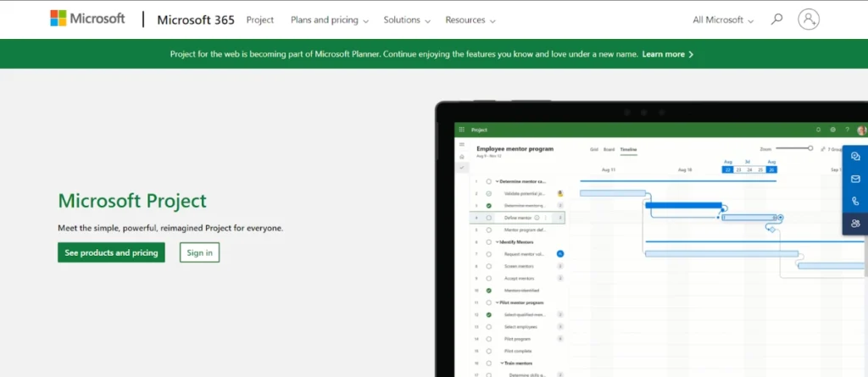
Task: Mark Determine mentor summary task complete
Action: (489, 181)
